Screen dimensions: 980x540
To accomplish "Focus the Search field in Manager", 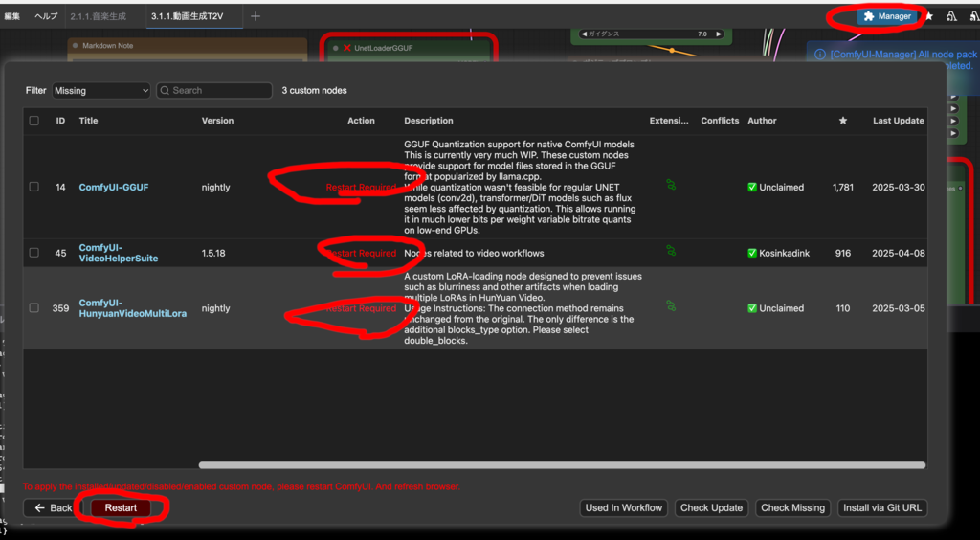I will pyautogui.click(x=214, y=91).
